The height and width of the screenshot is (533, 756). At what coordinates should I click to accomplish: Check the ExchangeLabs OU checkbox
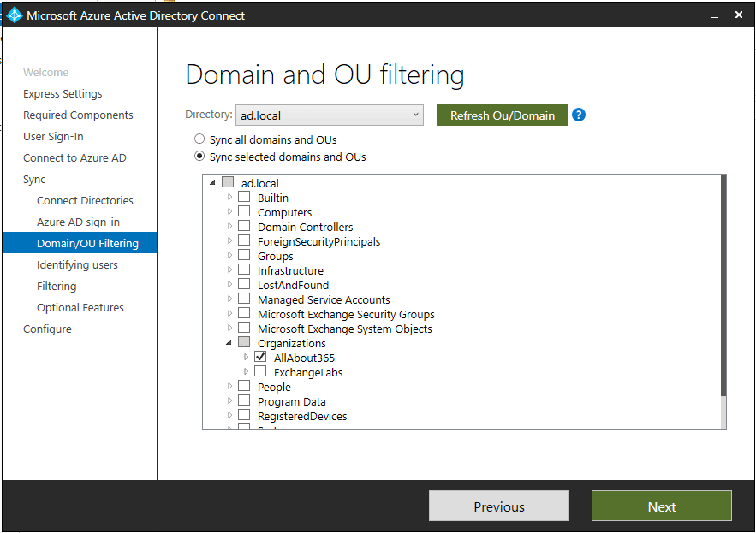[260, 372]
